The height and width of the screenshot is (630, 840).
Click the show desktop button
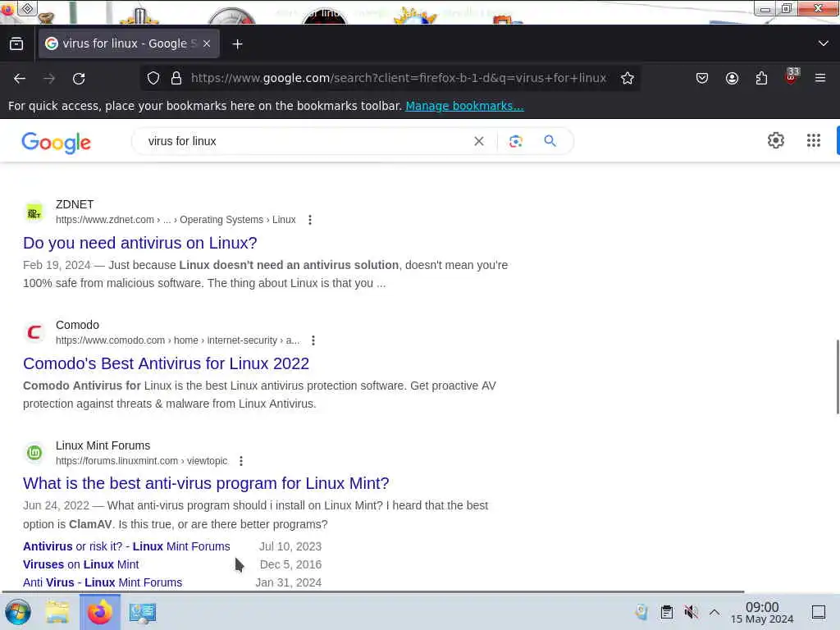click(x=819, y=612)
